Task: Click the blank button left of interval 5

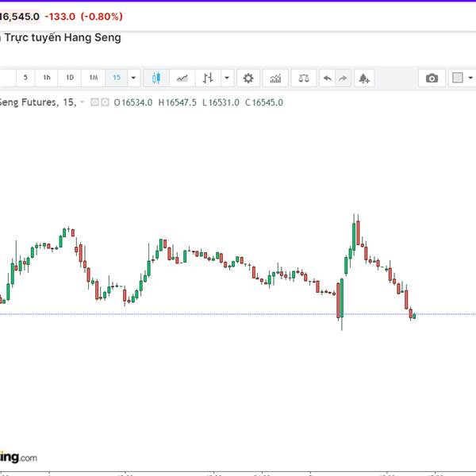Action: 8,78
